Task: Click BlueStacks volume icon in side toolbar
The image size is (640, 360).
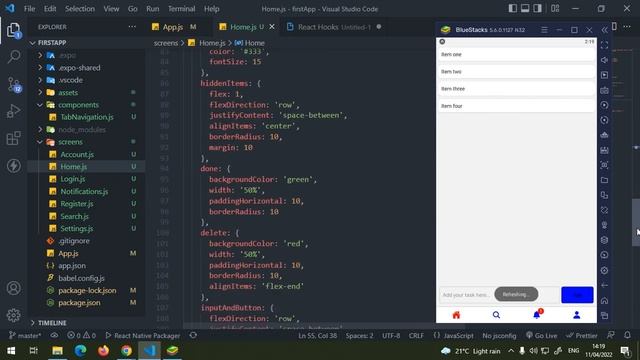Action: click(x=604, y=60)
